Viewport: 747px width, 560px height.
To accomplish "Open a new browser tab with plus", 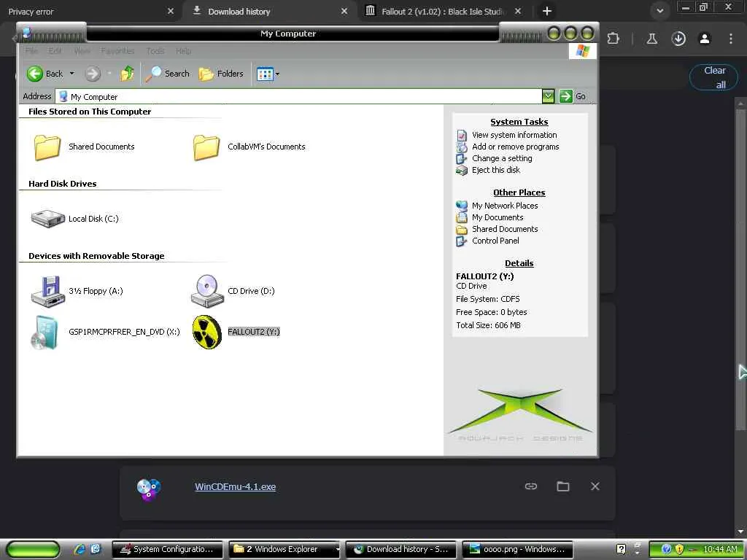I will click(x=547, y=11).
